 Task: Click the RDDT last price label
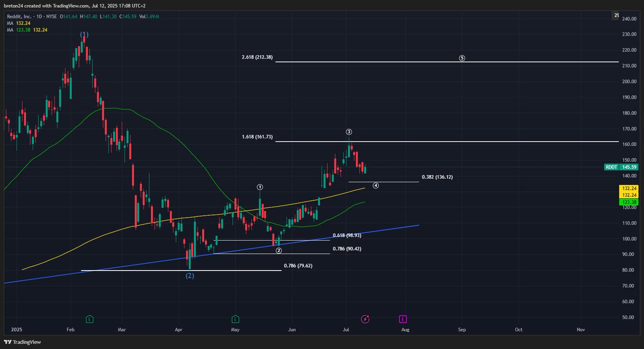tap(621, 167)
